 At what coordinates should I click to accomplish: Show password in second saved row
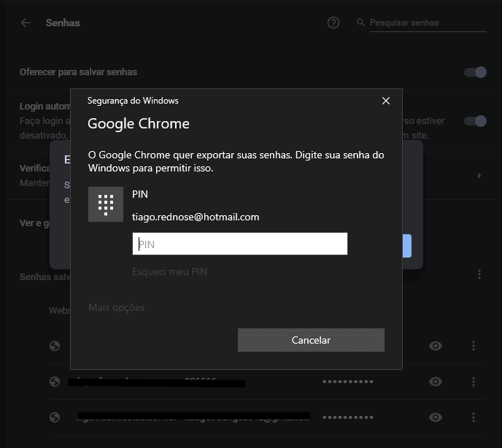pos(436,382)
